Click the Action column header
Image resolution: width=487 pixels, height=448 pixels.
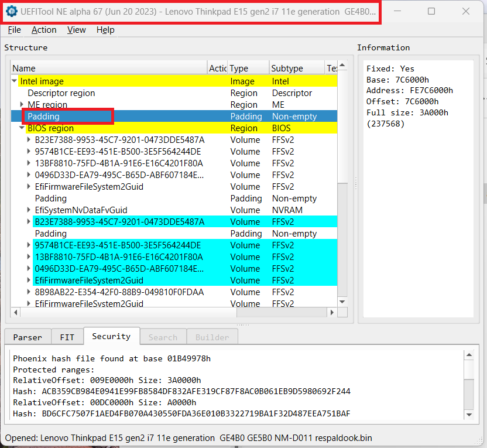click(217, 68)
